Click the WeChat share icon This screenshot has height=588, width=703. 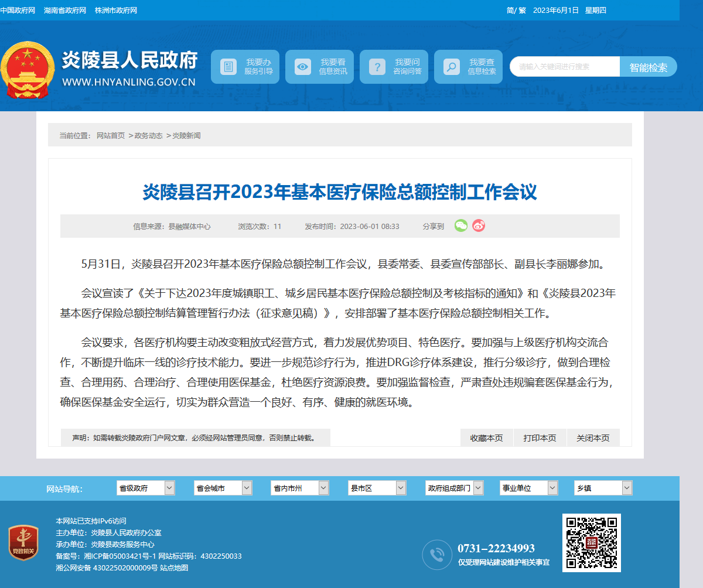pos(461,225)
